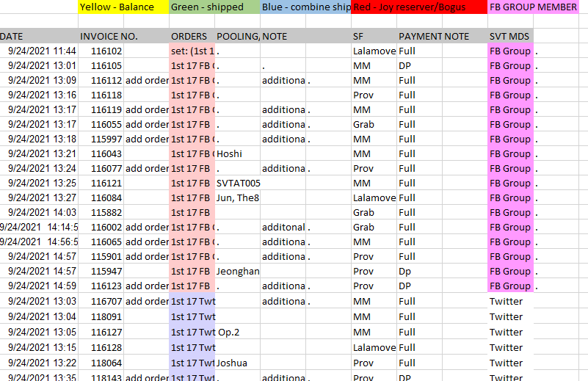This screenshot has width=588, height=381.
Task: Select the date cell 9/24/2021 14:59
Action: pyautogui.click(x=39, y=286)
